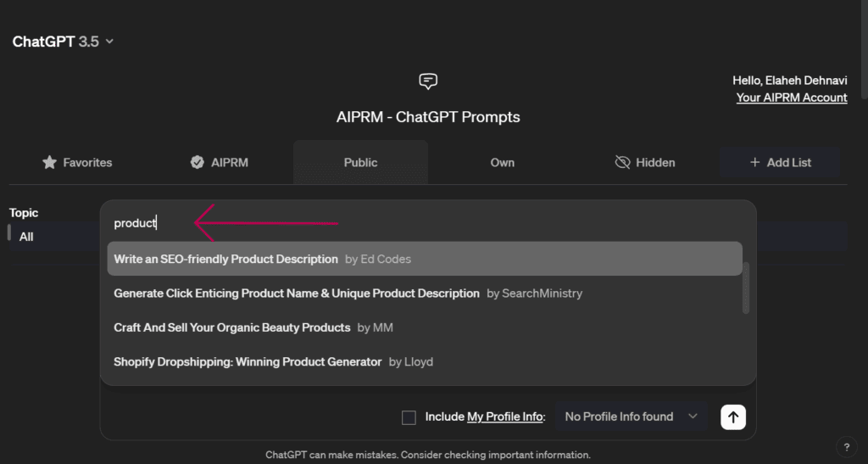868x464 pixels.
Task: Open the help question mark button
Action: 846,447
